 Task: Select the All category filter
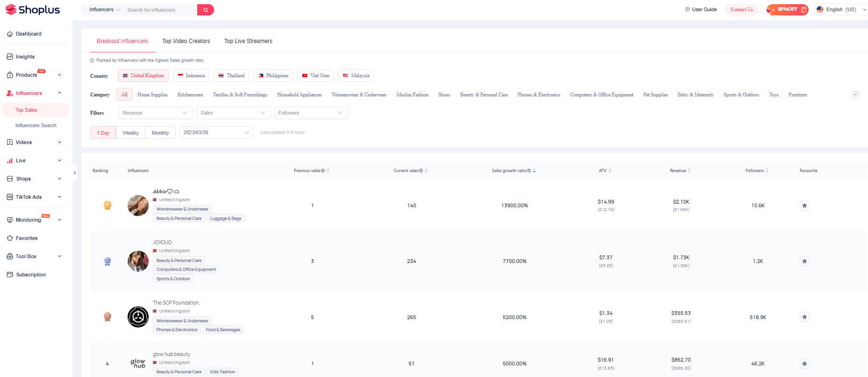pos(124,94)
